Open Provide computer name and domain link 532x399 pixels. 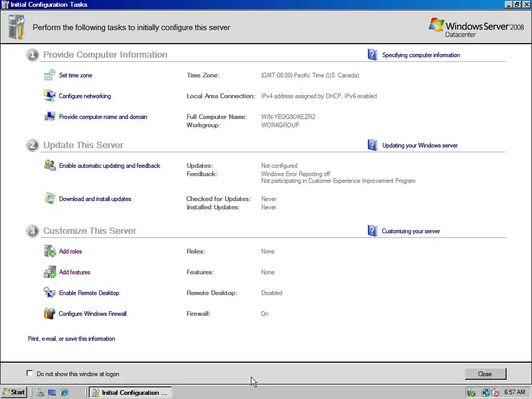(103, 117)
